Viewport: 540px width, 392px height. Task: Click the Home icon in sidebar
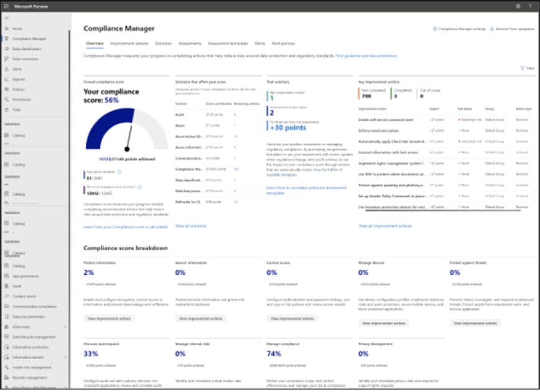7,28
